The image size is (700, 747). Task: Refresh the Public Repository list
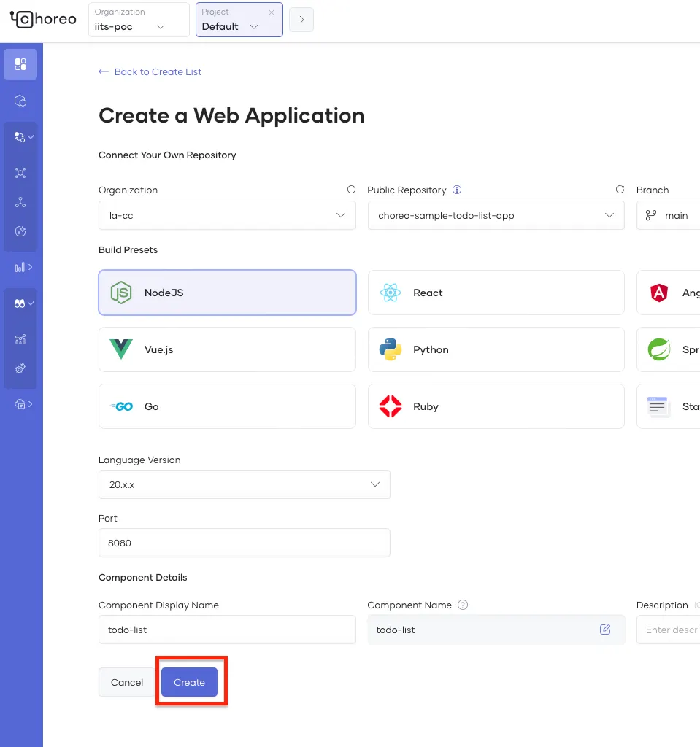coord(620,190)
